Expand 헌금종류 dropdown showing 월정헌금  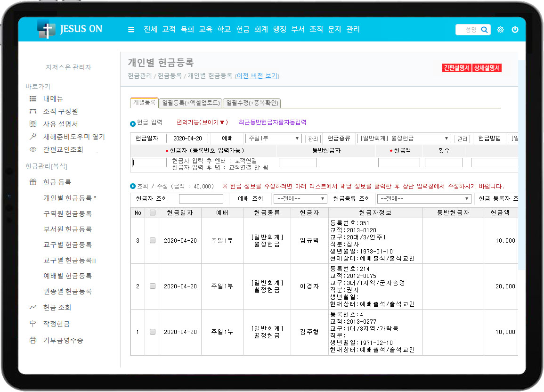(404, 139)
